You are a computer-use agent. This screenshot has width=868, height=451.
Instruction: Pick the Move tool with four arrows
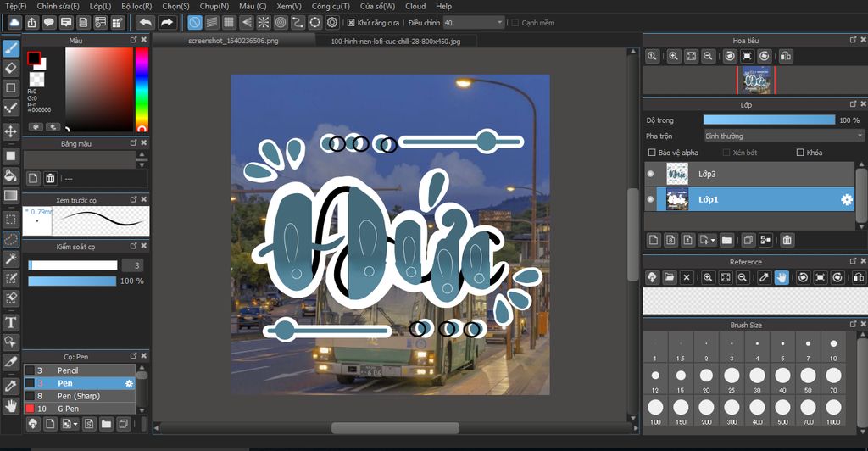click(x=10, y=131)
